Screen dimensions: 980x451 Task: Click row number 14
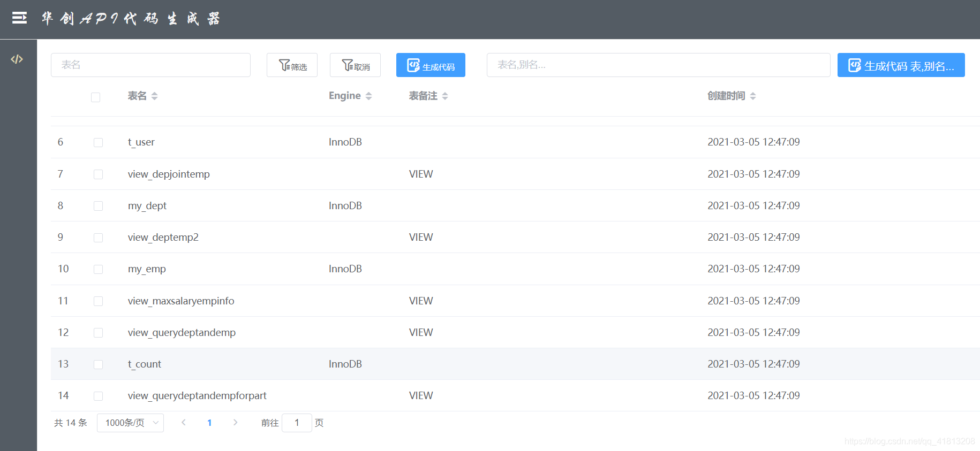click(63, 395)
